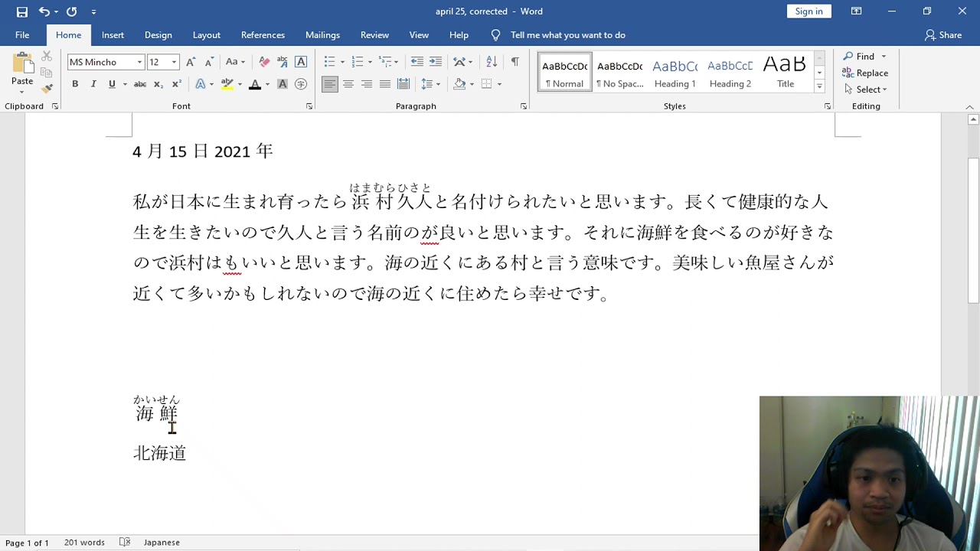Click the 201 words count
The height and width of the screenshot is (551, 980).
coord(84,543)
